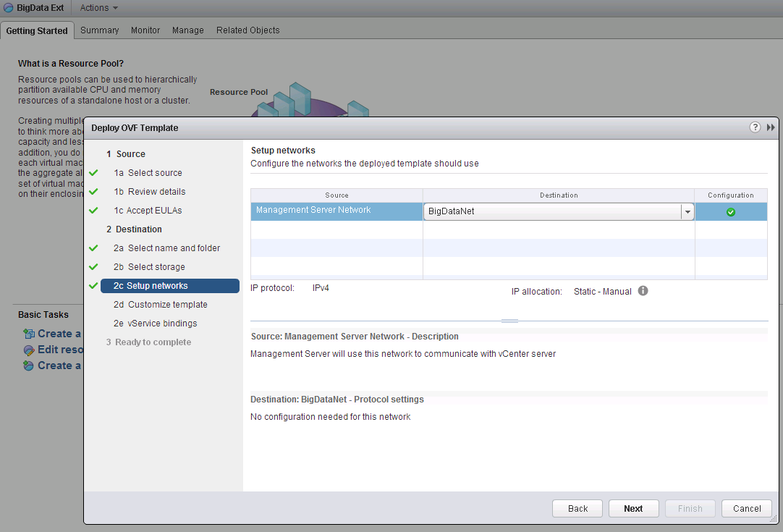The width and height of the screenshot is (783, 532).
Task: Click the Back button
Action: (x=577, y=508)
